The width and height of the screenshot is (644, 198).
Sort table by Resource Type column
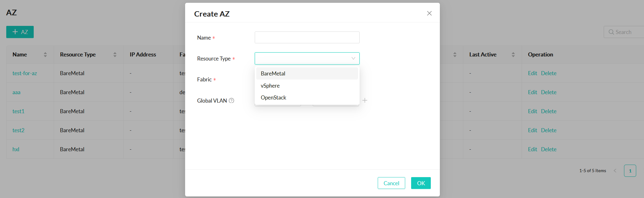coord(115,55)
